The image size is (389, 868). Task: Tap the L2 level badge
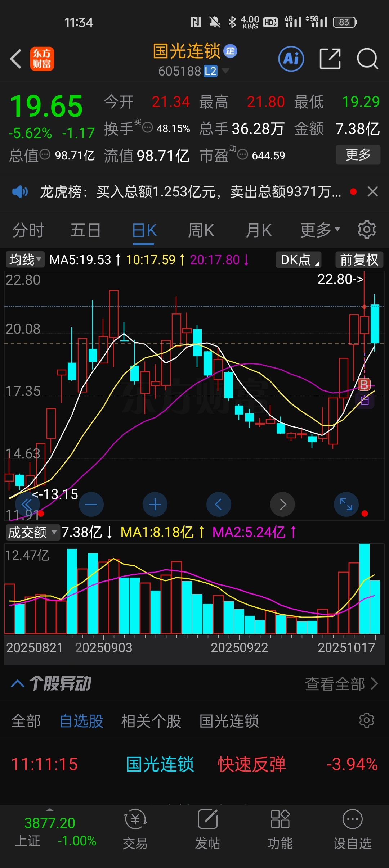pyautogui.click(x=211, y=71)
